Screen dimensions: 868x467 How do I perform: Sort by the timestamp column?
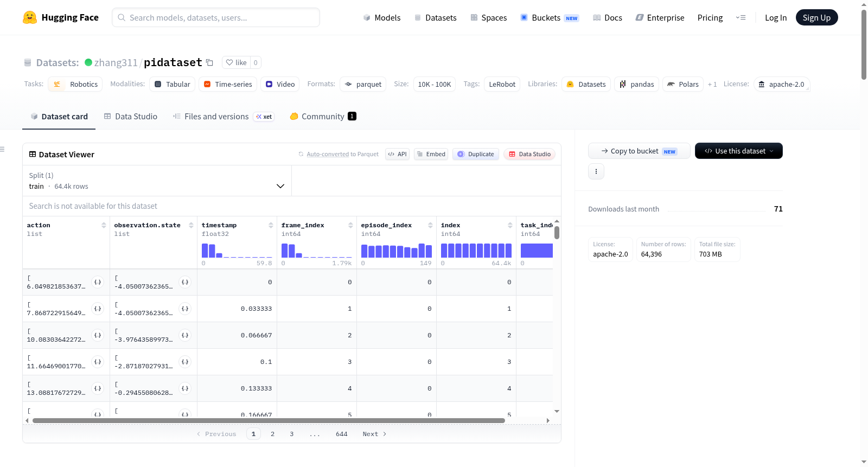(x=271, y=225)
